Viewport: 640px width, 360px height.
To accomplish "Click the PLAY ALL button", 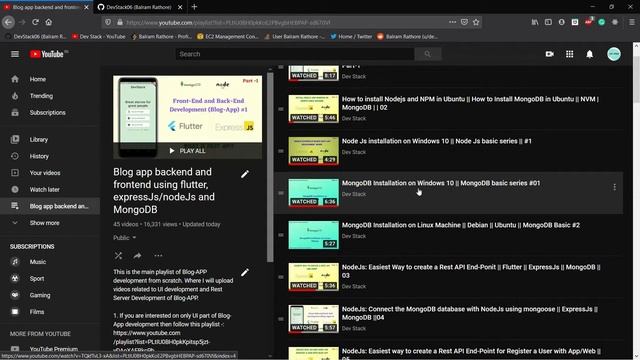I will 188,151.
